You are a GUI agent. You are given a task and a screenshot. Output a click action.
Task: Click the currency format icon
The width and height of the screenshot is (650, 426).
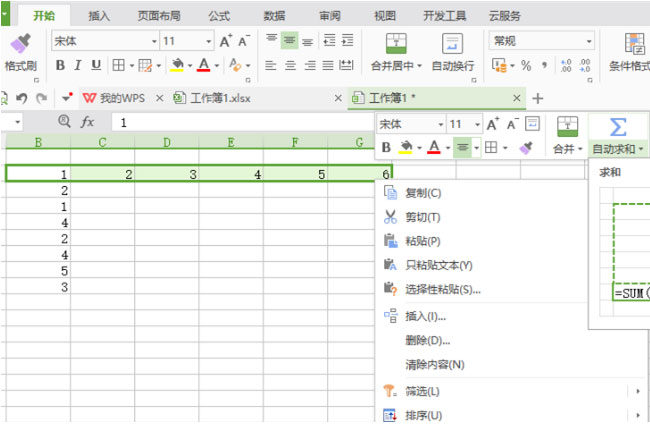click(x=500, y=65)
